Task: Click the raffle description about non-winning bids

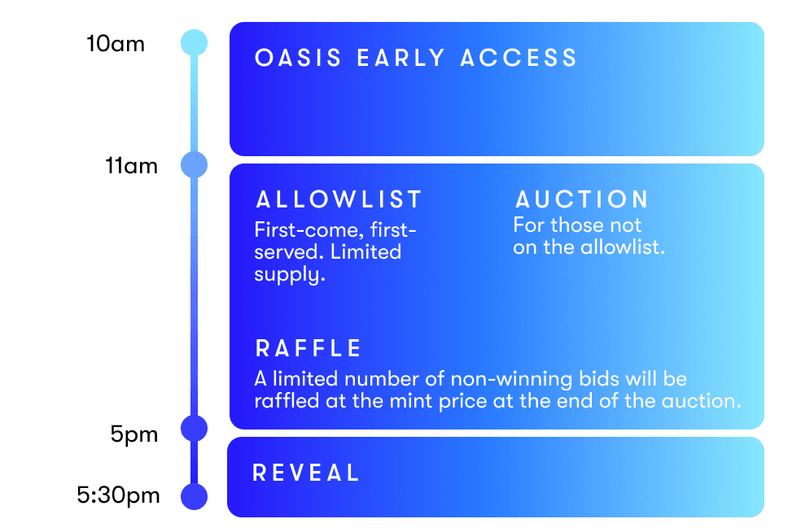Action: point(497,390)
